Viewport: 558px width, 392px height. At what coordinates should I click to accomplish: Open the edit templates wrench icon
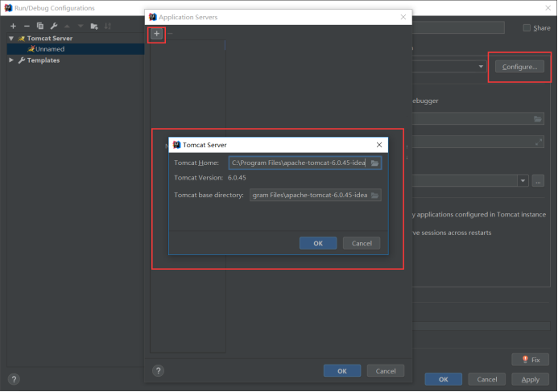pos(54,26)
